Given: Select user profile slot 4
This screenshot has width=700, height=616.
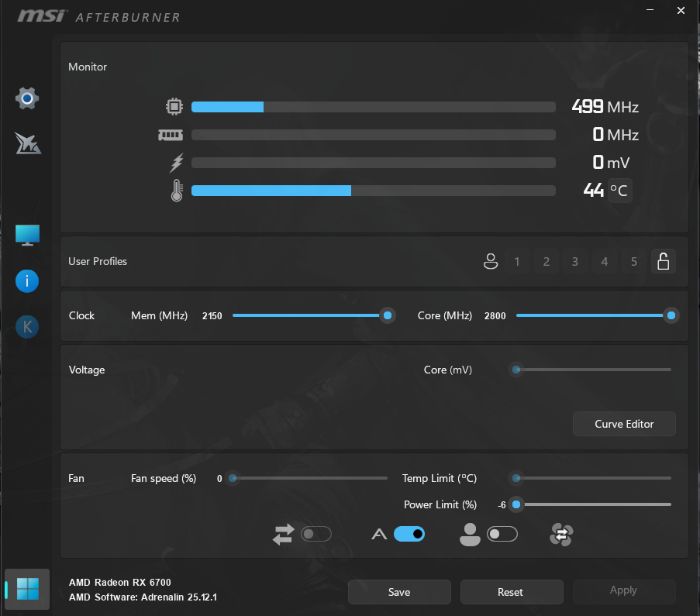Looking at the screenshot, I should 605,261.
